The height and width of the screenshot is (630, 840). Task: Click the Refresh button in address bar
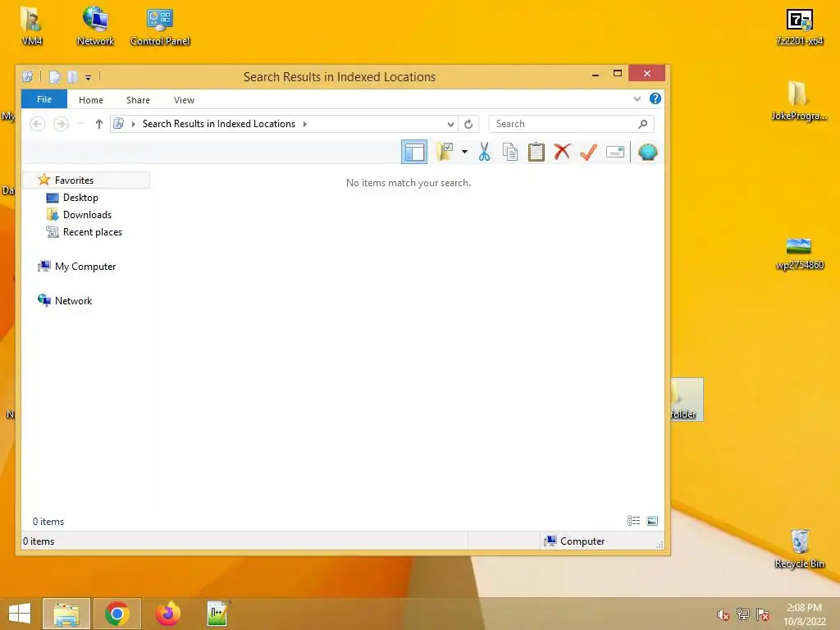[468, 125]
